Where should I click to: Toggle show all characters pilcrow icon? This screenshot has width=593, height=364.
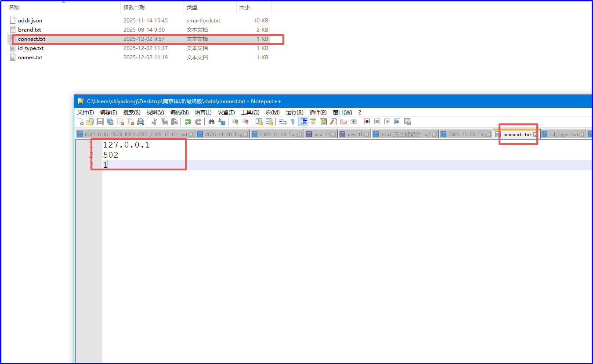coord(293,122)
